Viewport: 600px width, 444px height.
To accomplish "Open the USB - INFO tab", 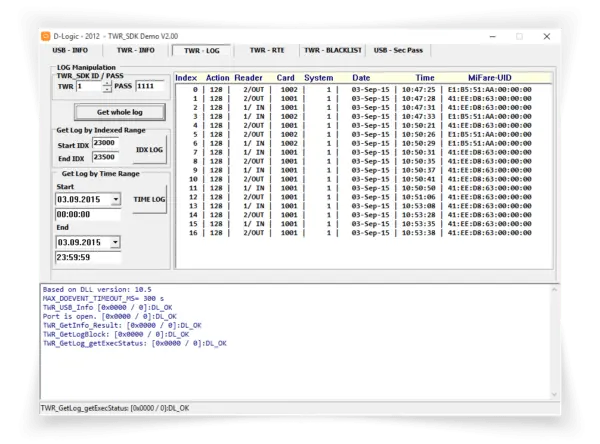I will tap(70, 51).
